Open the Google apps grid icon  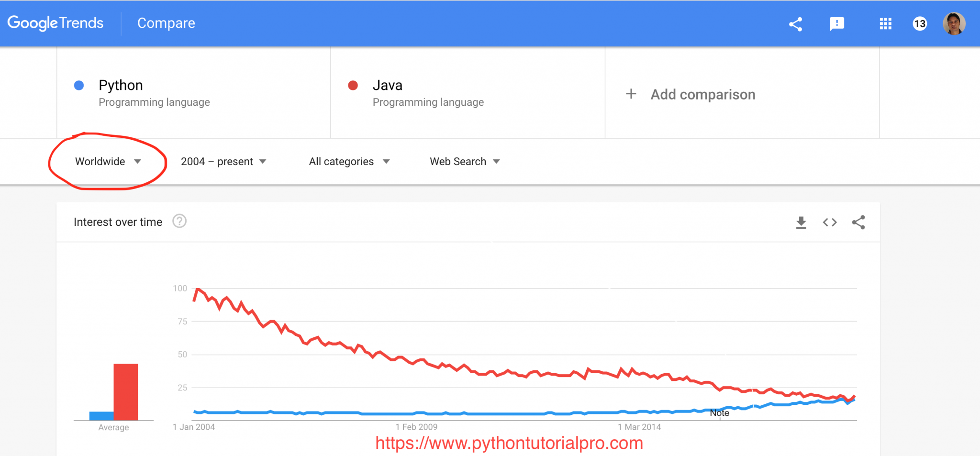pos(886,23)
